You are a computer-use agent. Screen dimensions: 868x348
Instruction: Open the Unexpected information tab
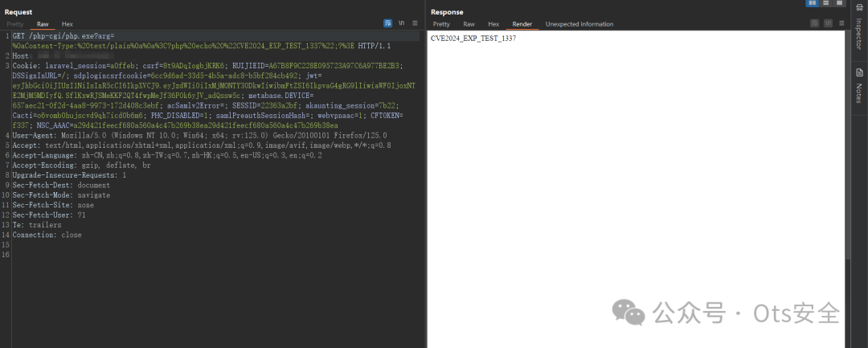click(x=579, y=24)
